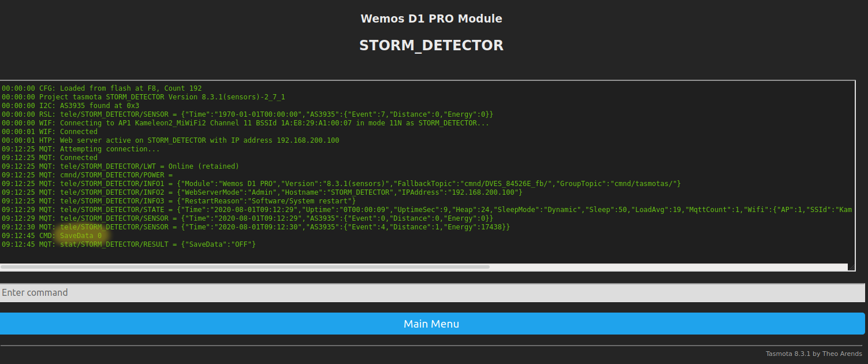
Task: Click the Main Menu button
Action: point(431,324)
